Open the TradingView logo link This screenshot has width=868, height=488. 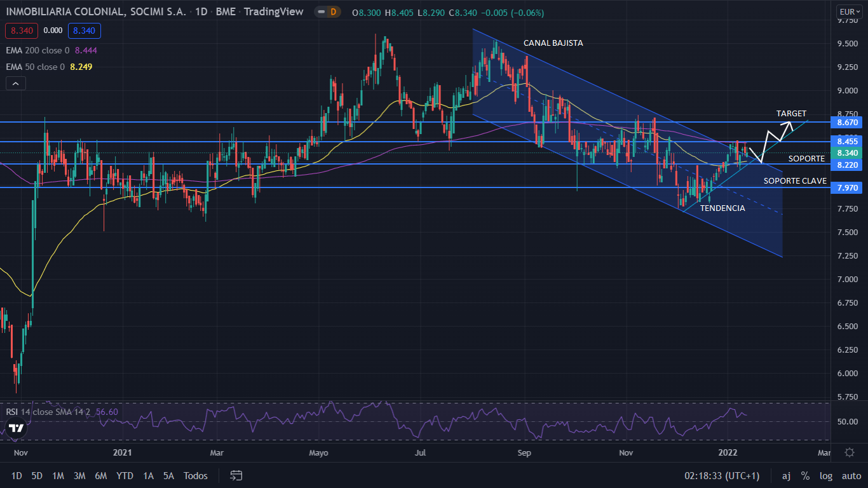click(17, 428)
